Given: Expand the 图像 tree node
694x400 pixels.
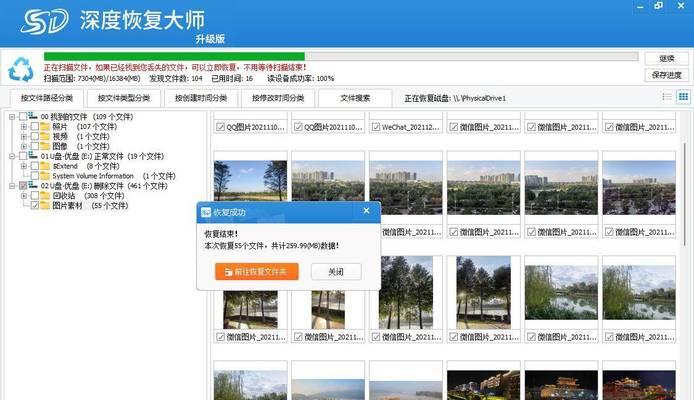Looking at the screenshot, I should click(24, 146).
